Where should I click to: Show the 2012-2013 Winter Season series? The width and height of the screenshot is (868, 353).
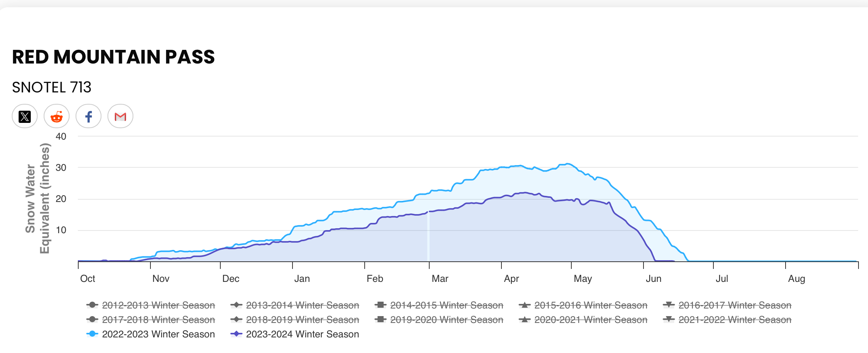point(158,305)
